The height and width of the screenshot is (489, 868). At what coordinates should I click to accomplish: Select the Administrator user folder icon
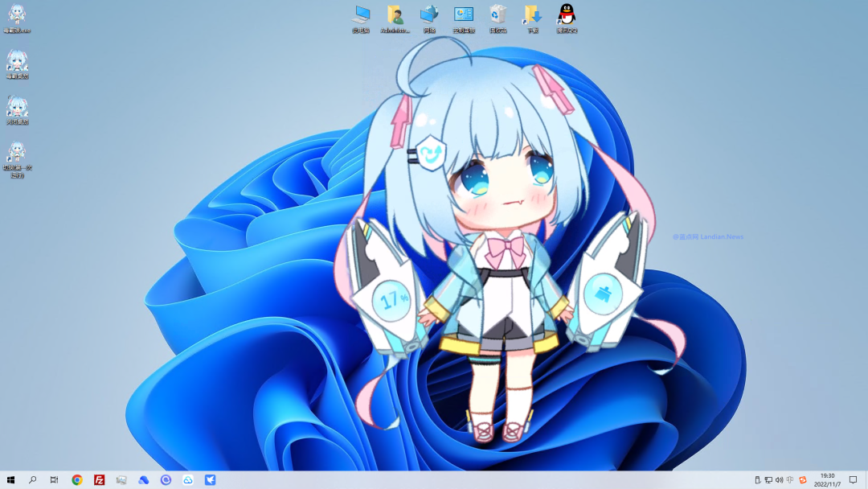click(395, 18)
